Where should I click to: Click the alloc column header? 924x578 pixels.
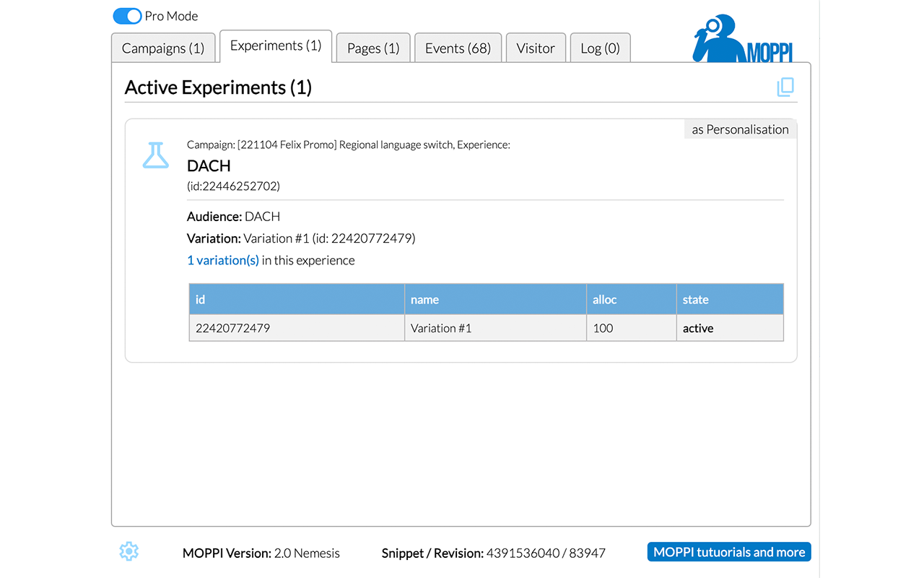[x=632, y=299]
